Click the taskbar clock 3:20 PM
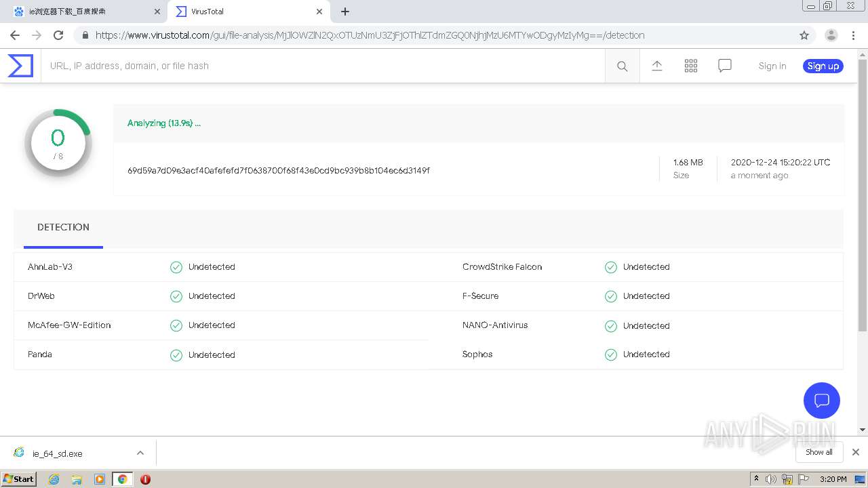Viewport: 868px width, 488px height. point(833,479)
